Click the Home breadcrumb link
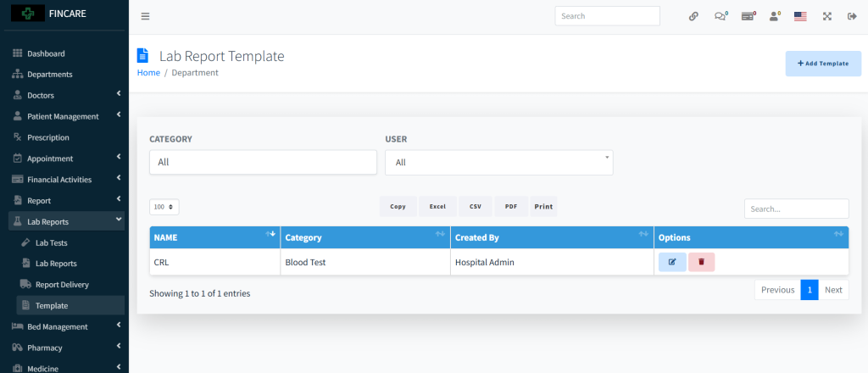This screenshot has height=373, width=868. tap(148, 73)
